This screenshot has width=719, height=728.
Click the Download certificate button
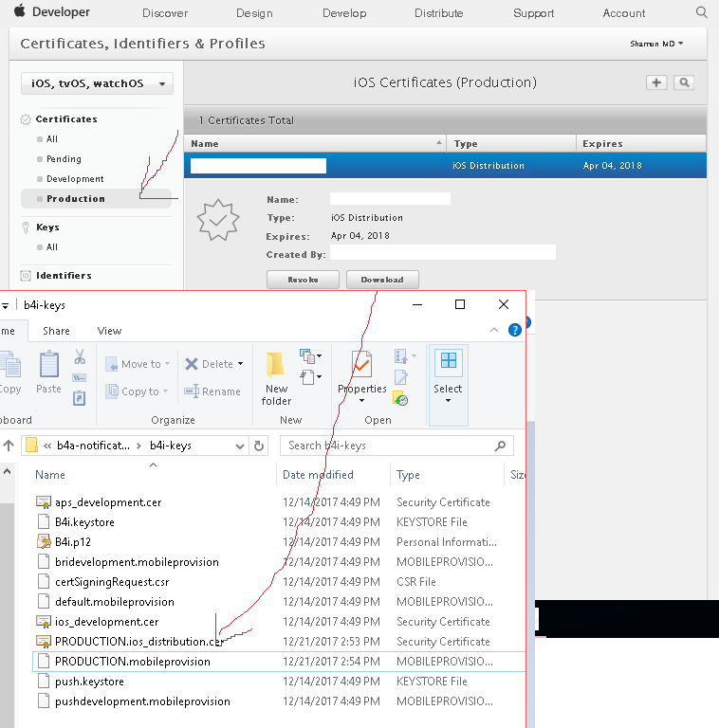382,280
